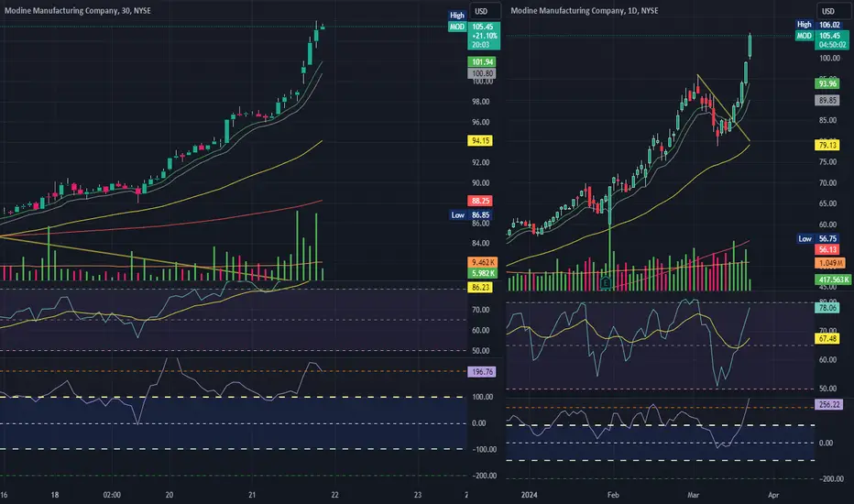Click the +21.10% change value

click(x=484, y=36)
